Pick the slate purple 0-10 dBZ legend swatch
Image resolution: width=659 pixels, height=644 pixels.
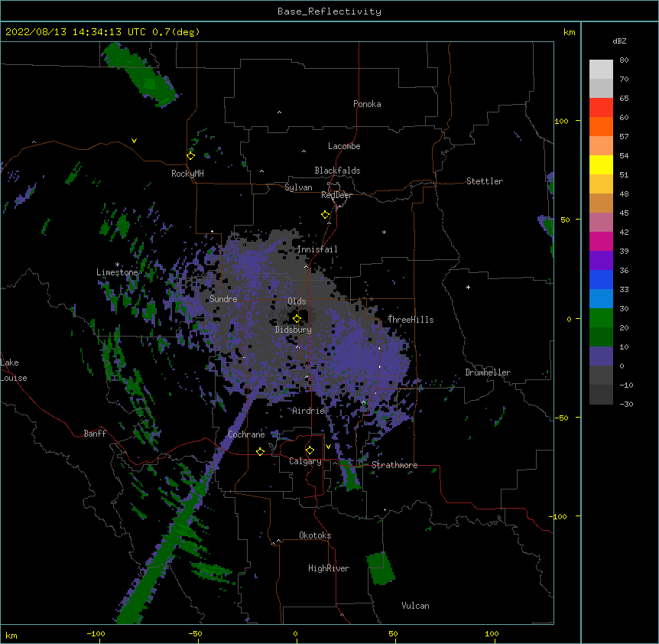[601, 356]
